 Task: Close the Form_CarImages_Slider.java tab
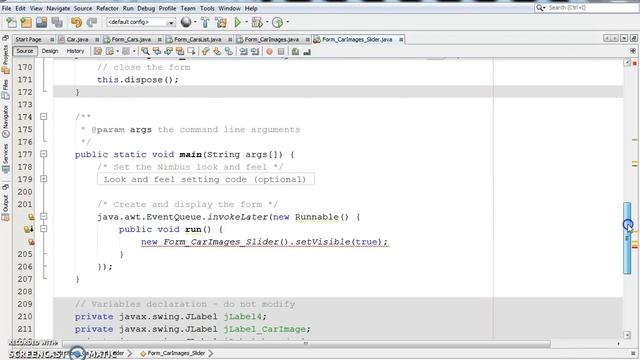(x=401, y=40)
